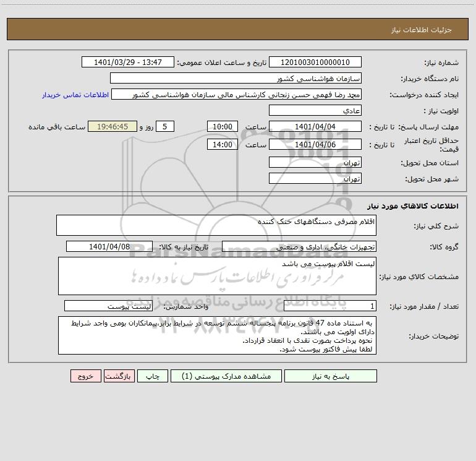Click label 'شرح کلی نیاز:'
Screen dimensions: 476x461
[436, 226]
